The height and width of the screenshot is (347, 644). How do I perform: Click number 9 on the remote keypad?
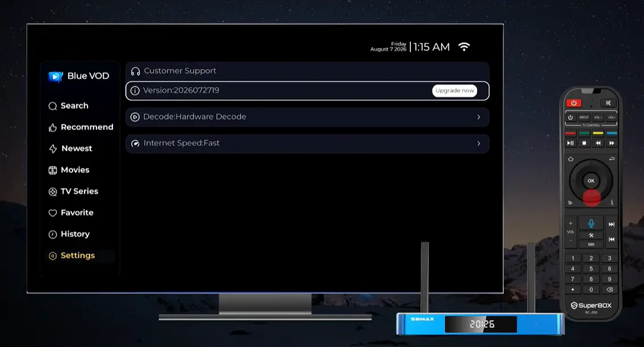point(609,279)
